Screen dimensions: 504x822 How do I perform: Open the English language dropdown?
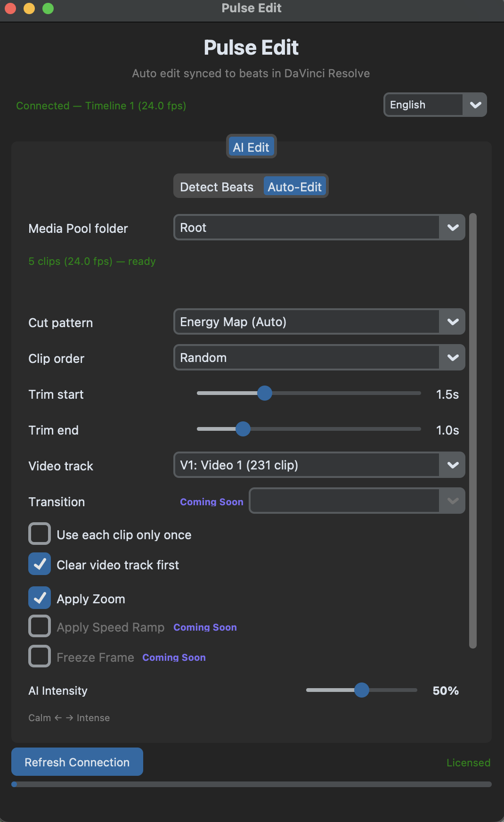coord(435,105)
